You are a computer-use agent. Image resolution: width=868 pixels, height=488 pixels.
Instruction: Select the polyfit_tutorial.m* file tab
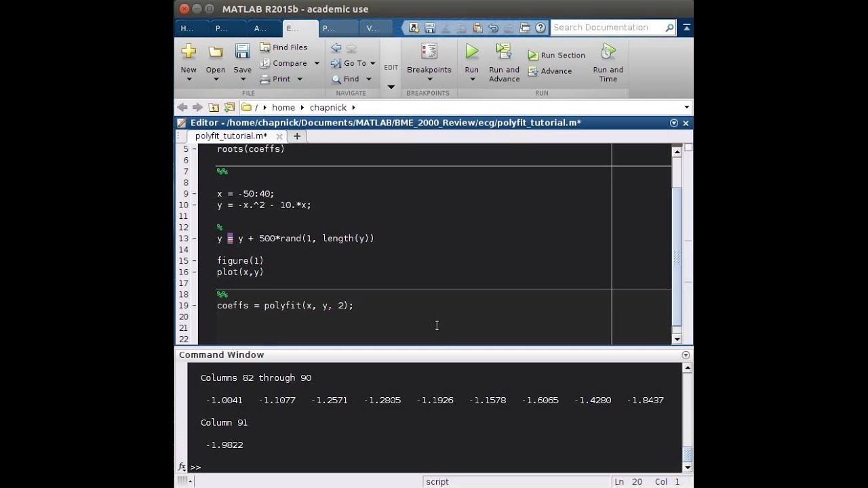tap(231, 136)
